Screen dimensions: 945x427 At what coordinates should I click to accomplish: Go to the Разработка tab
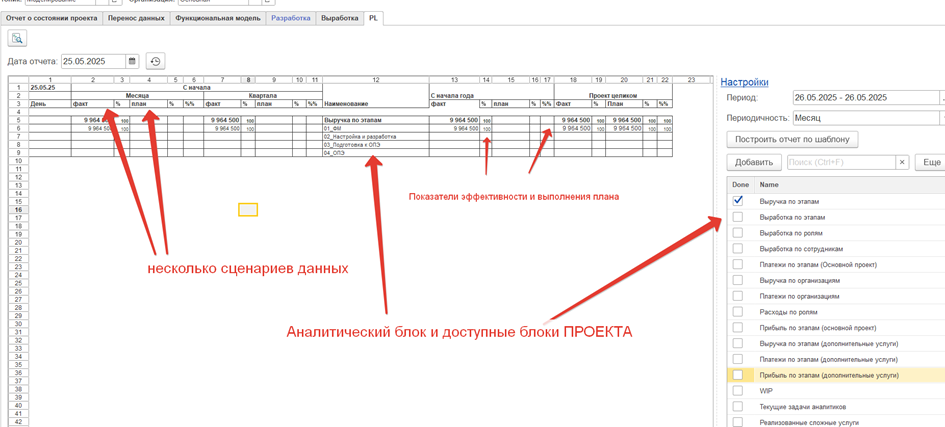click(x=291, y=18)
